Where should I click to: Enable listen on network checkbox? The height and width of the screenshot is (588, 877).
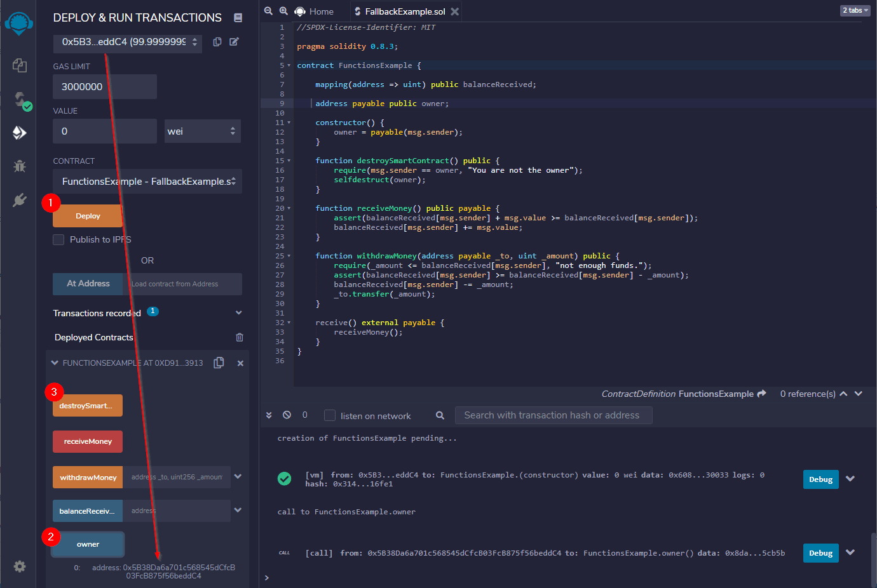click(330, 415)
